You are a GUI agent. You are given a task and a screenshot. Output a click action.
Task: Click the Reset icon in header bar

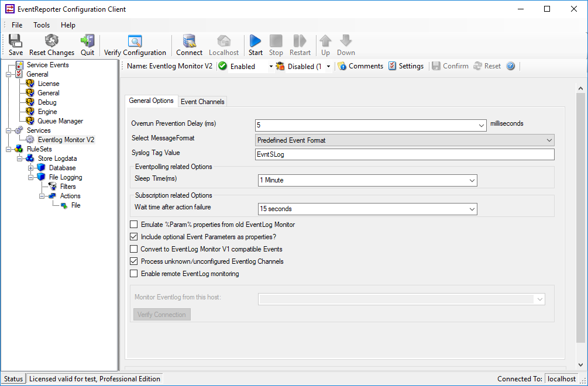487,66
